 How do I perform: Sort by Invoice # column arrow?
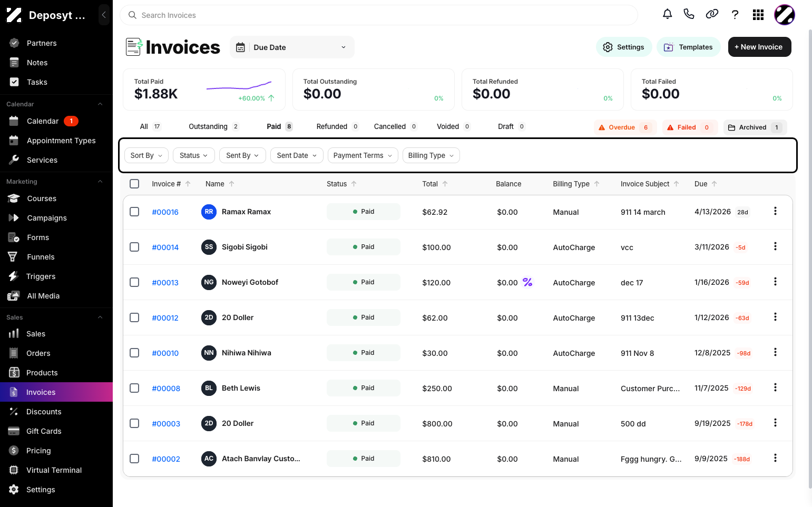[188, 184]
